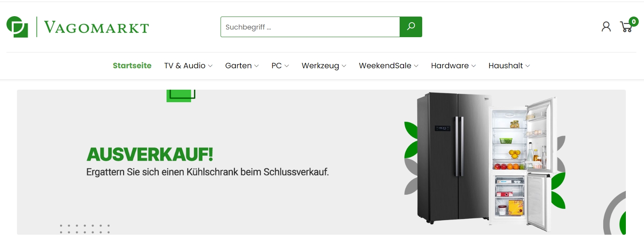Click the Vagomarkt wordmark text
Screen dimensions: 644x246
click(96, 27)
